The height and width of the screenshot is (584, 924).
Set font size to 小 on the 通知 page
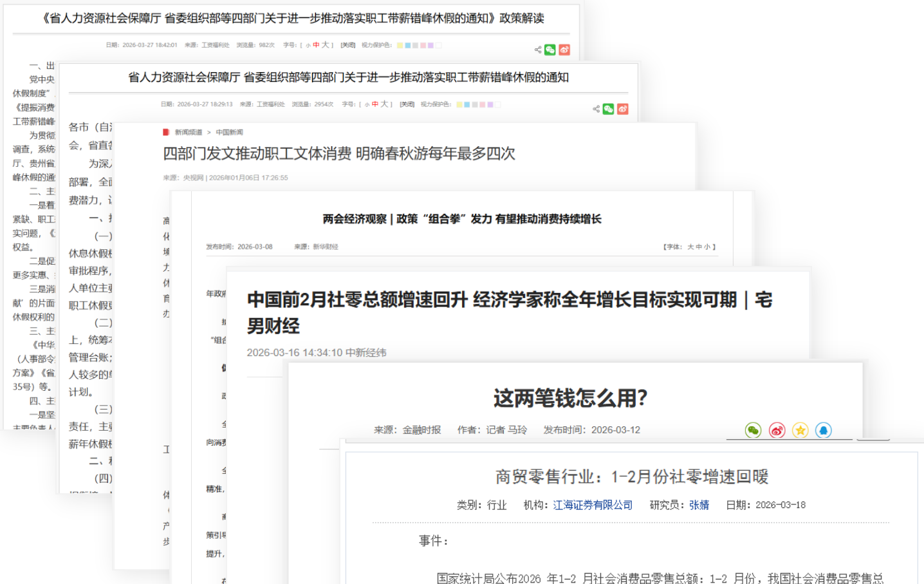[x=367, y=104]
